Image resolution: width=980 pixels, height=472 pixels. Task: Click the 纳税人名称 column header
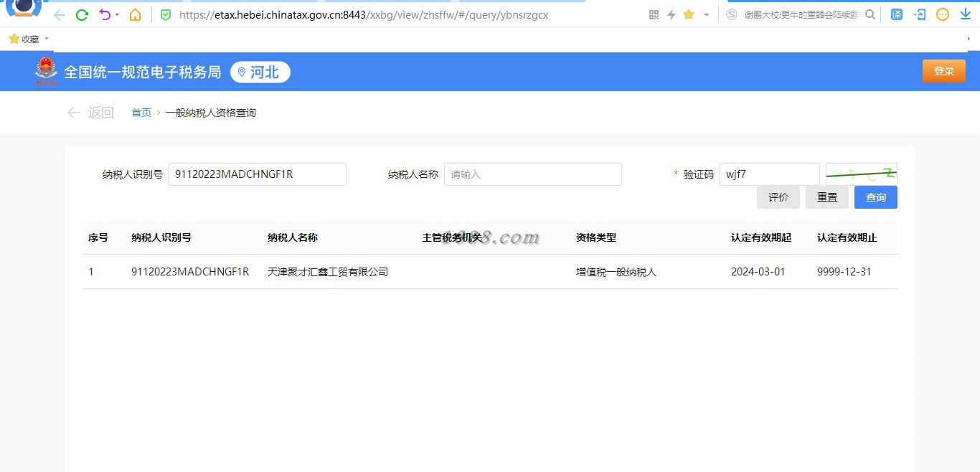pyautogui.click(x=293, y=237)
